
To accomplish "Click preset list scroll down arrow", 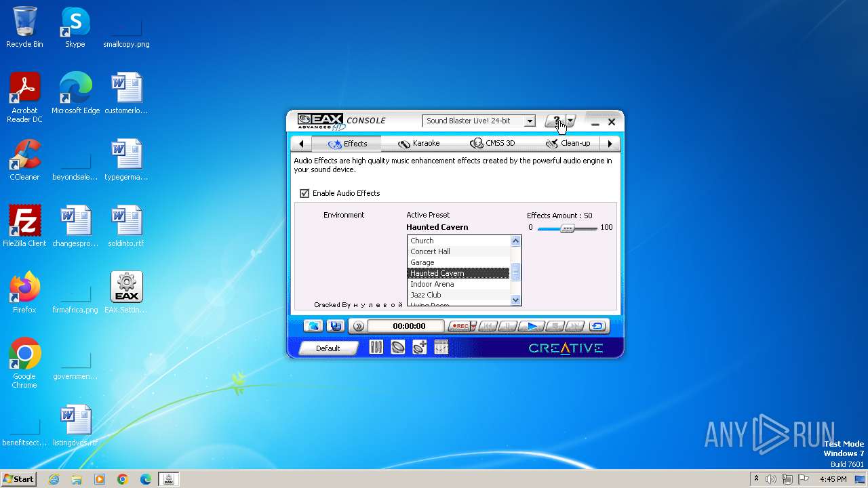I will (x=515, y=300).
